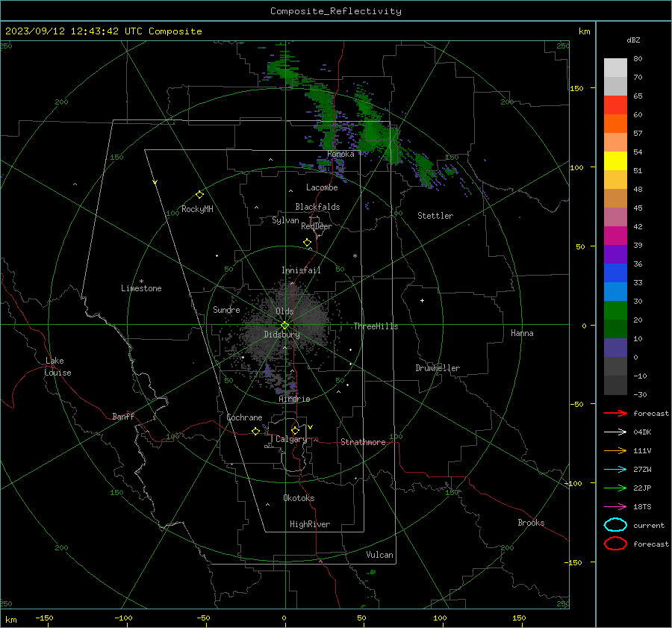Click the Airdrie town label
This screenshot has width=672, height=628.
coord(294,399)
